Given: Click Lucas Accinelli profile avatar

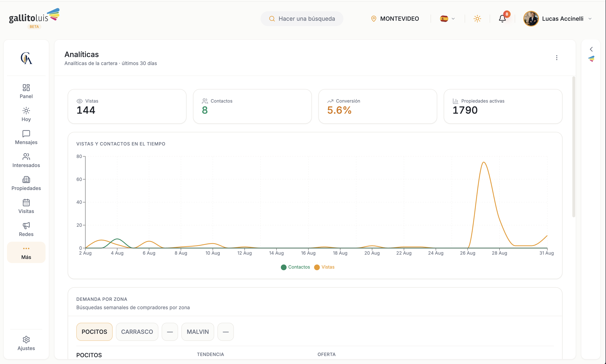Looking at the screenshot, I should coord(531,19).
